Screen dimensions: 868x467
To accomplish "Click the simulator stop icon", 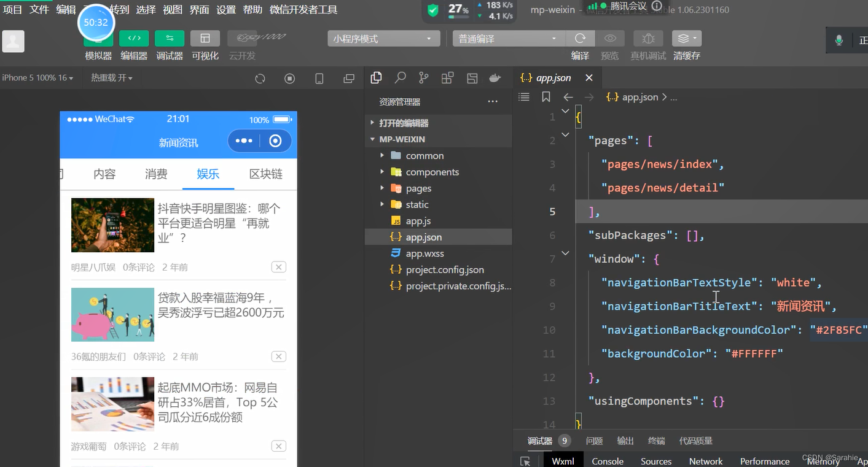I will [x=290, y=79].
